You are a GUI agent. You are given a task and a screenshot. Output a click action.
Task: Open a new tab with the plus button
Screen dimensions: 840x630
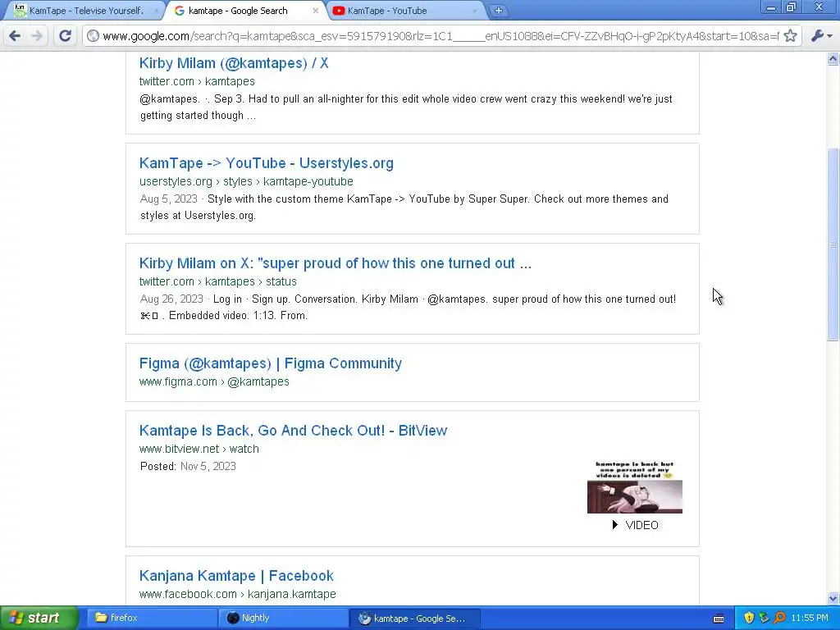pos(498,11)
